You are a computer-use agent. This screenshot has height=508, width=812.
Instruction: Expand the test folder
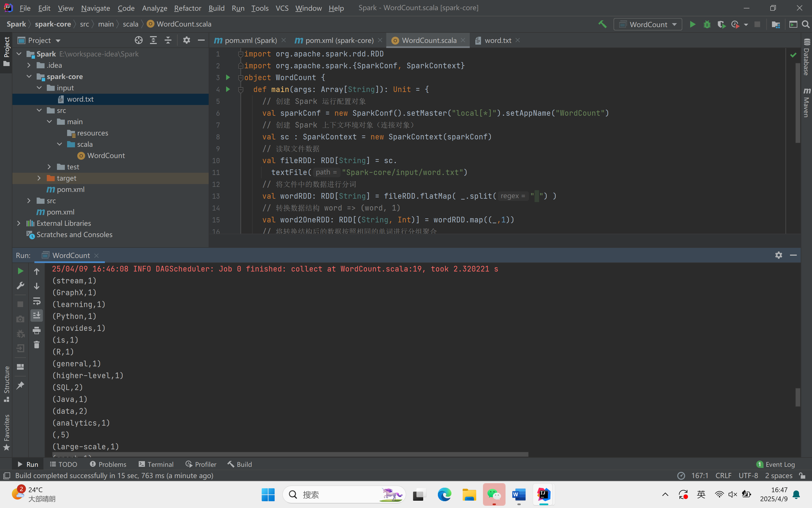49,167
